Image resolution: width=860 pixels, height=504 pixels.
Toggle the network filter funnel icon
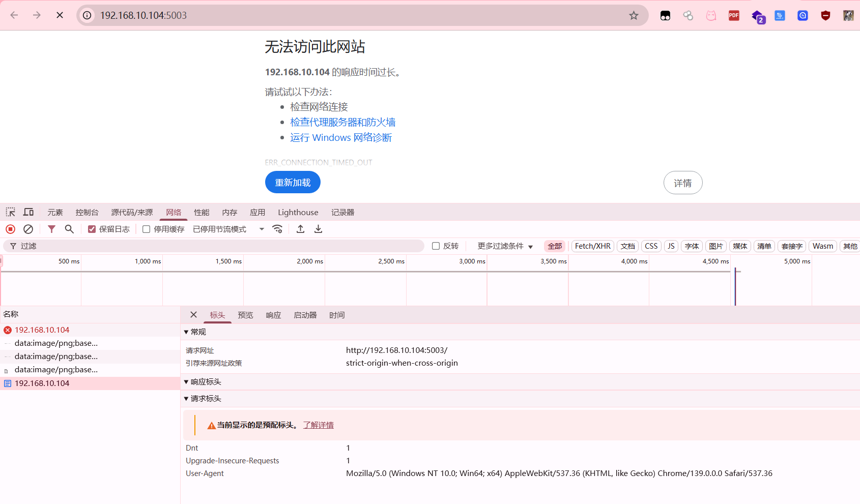tap(51, 229)
